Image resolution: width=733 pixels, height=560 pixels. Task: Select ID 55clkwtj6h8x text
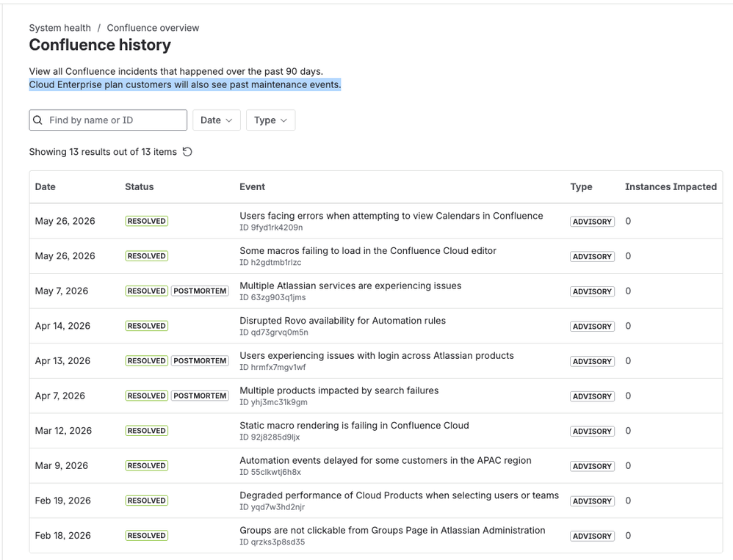[x=270, y=472]
